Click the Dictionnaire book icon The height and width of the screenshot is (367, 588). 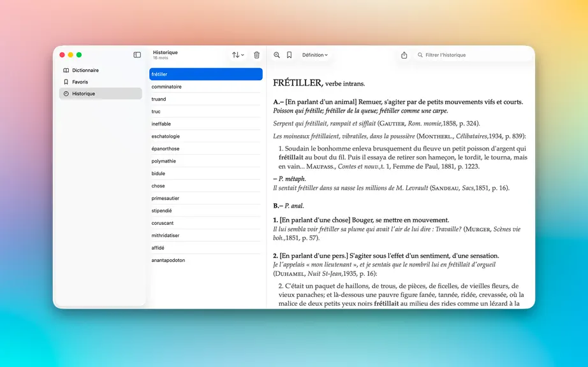[x=66, y=70]
